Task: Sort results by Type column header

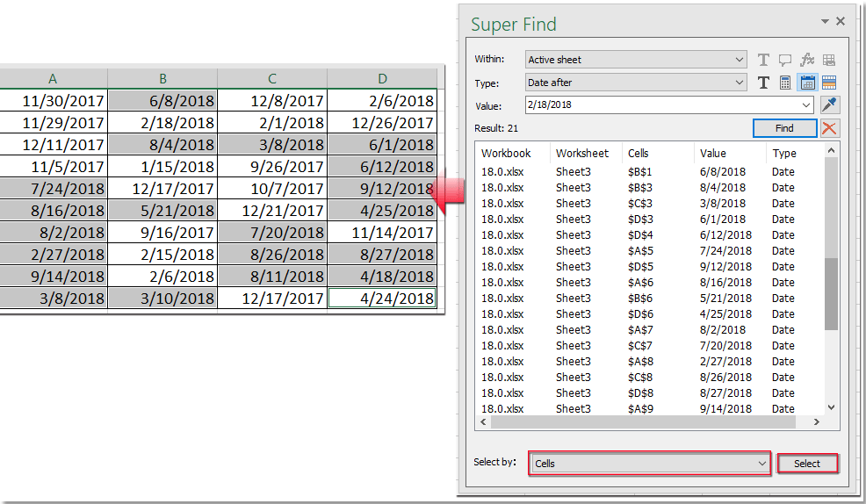Action: tap(784, 154)
